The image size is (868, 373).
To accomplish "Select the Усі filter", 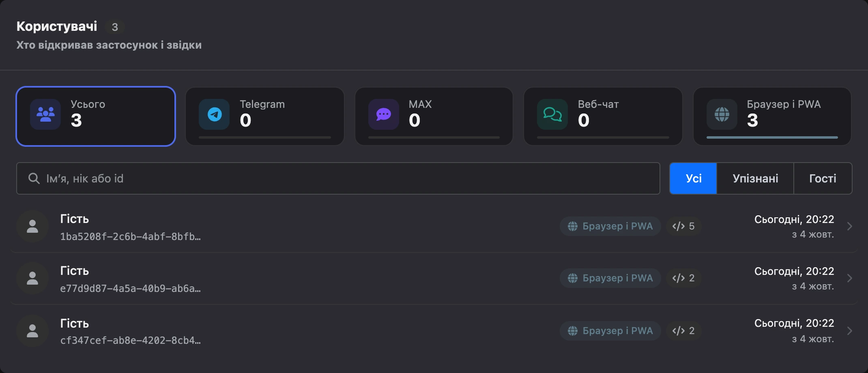I will (x=693, y=178).
